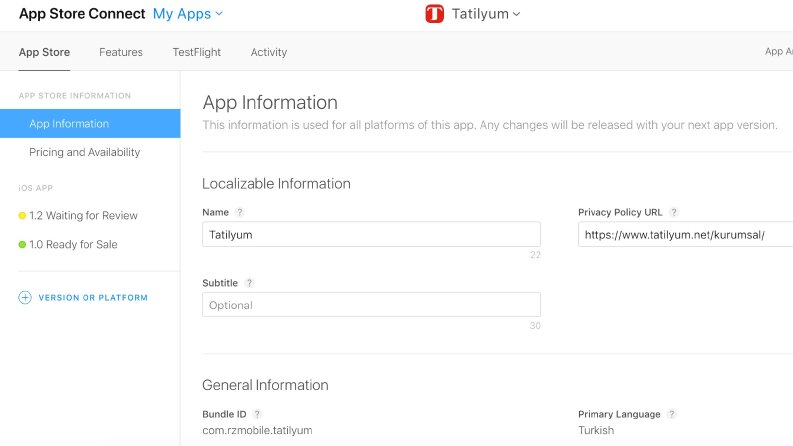Click the green status dot for version 1.0
This screenshot has height=446, width=793.
click(x=22, y=245)
